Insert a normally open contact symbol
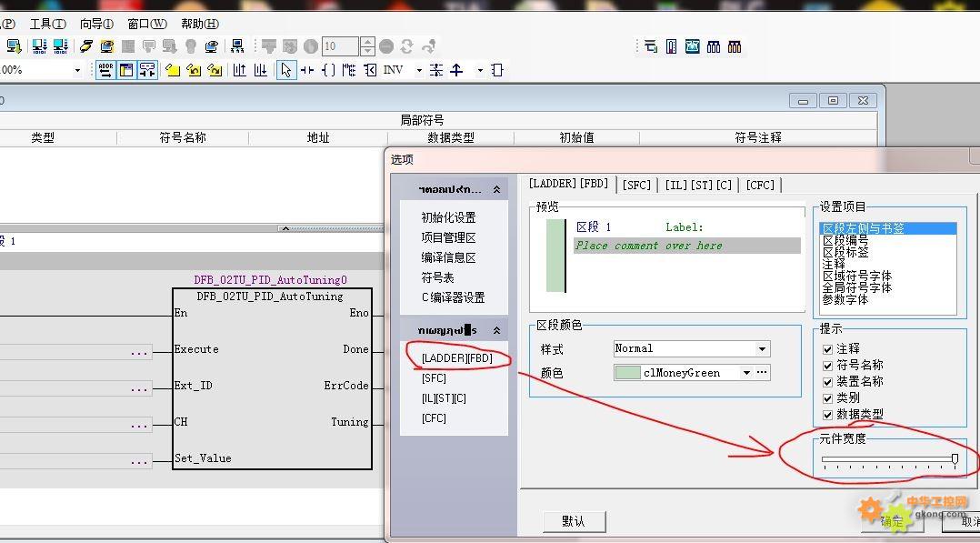 tap(307, 70)
